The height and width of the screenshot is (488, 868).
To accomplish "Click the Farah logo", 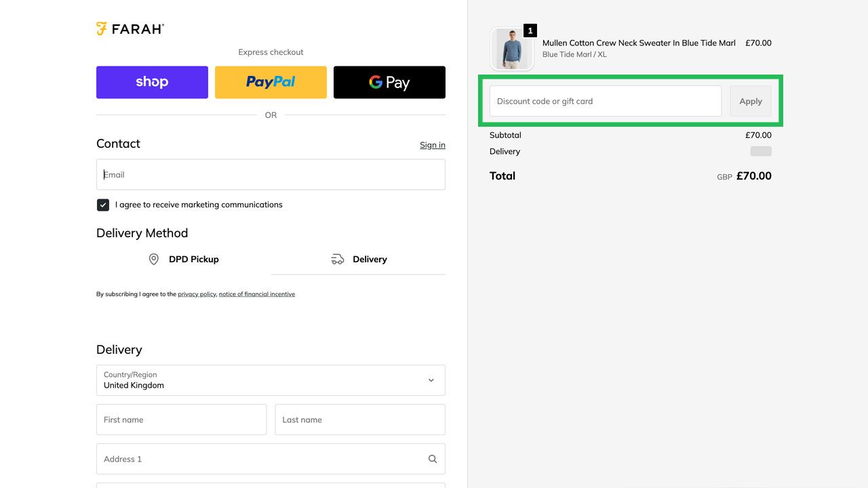I will point(130,28).
